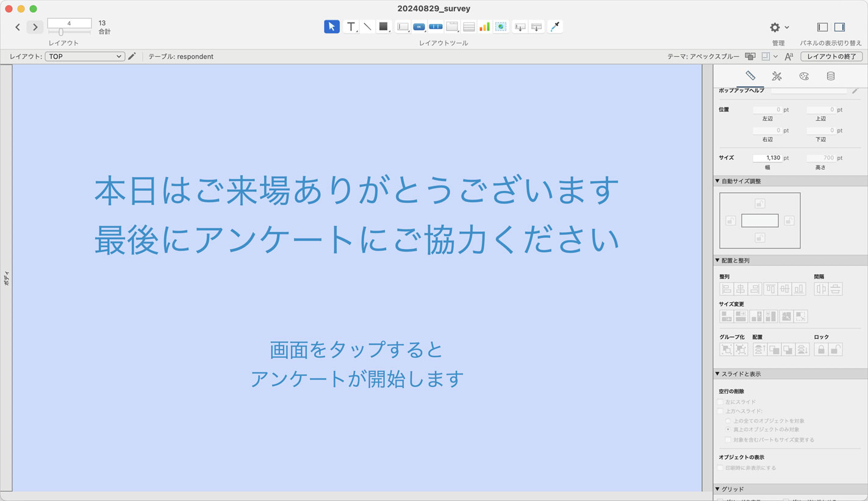Select the Rectangle shape tool
Image resolution: width=868 pixels, height=501 pixels.
click(x=383, y=27)
